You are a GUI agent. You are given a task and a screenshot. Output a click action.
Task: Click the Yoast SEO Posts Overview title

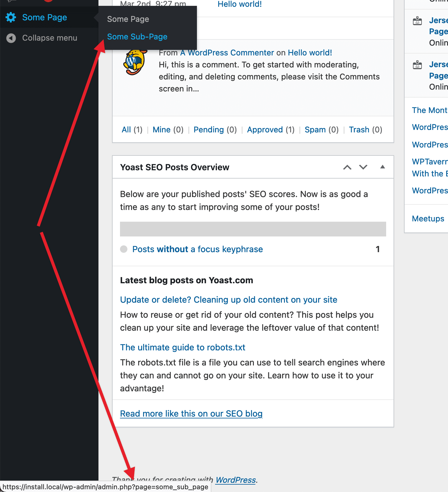coord(174,167)
